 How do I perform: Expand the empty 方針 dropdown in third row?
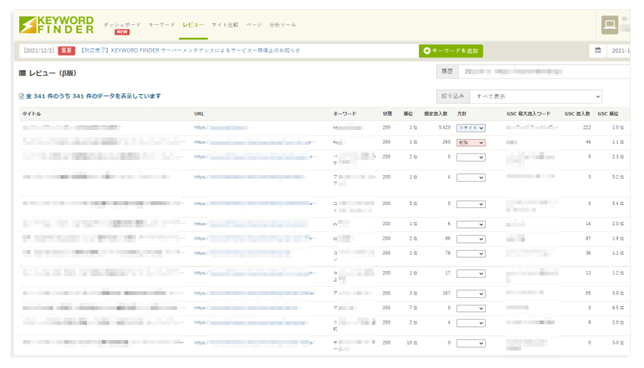471,157
